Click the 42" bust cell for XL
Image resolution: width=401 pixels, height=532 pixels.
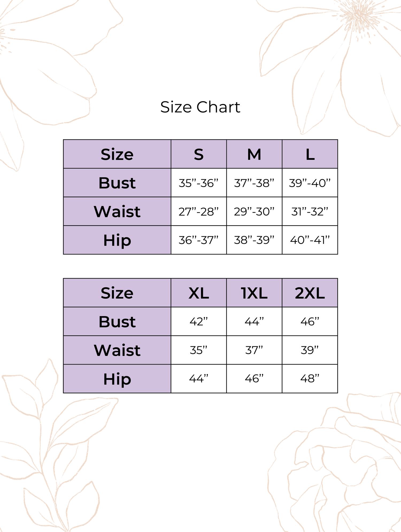click(199, 322)
